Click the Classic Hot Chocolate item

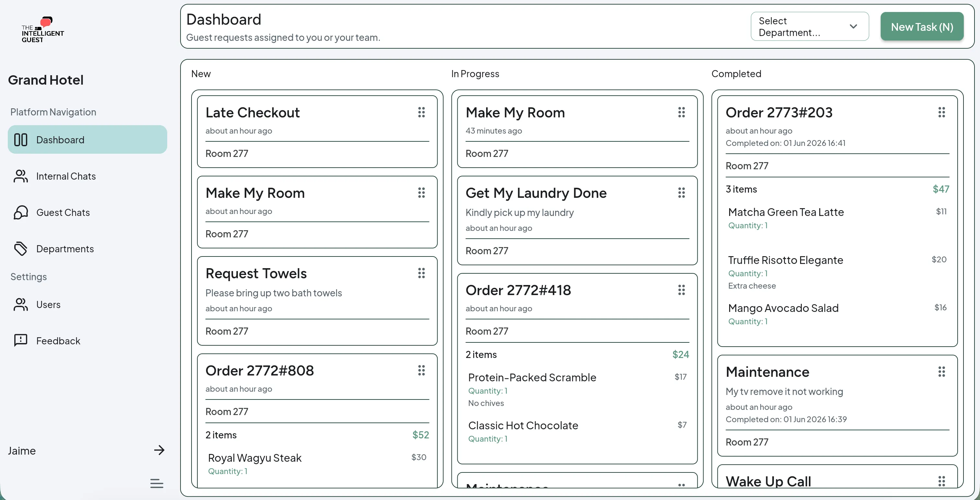click(523, 425)
